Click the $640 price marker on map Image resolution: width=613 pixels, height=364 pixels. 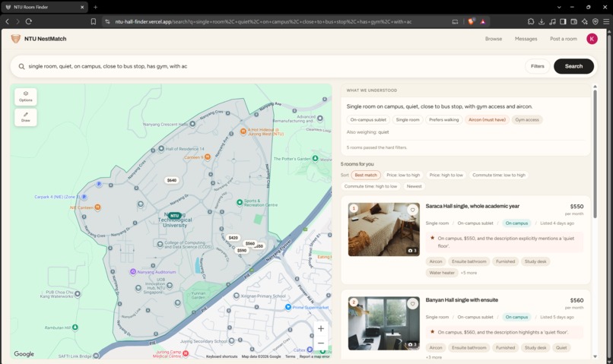coord(172,180)
